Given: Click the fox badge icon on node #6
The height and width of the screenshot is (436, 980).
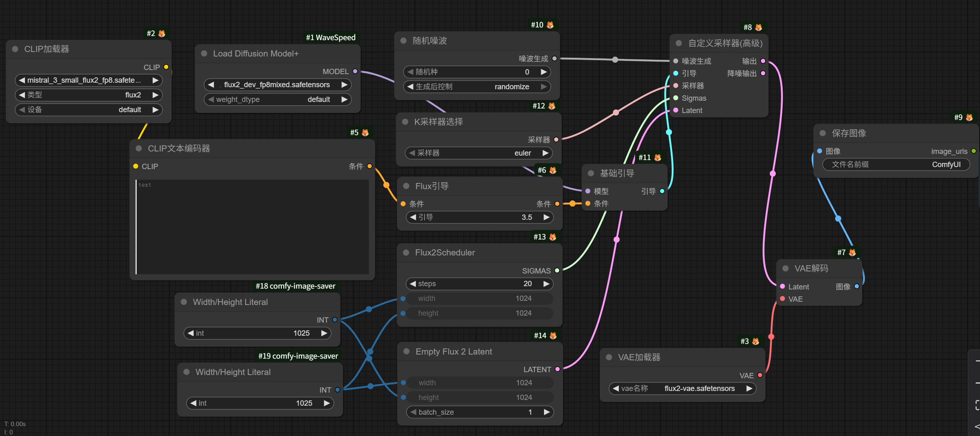Looking at the screenshot, I should [553, 170].
